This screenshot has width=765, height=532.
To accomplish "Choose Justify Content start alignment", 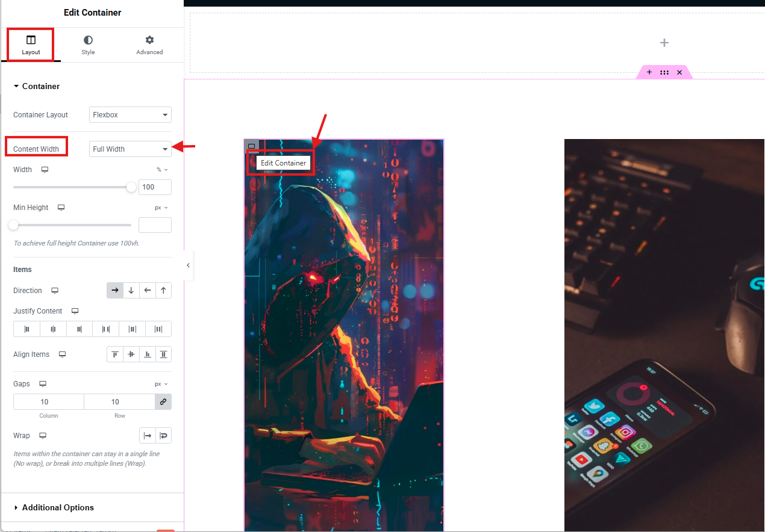I will (x=27, y=329).
